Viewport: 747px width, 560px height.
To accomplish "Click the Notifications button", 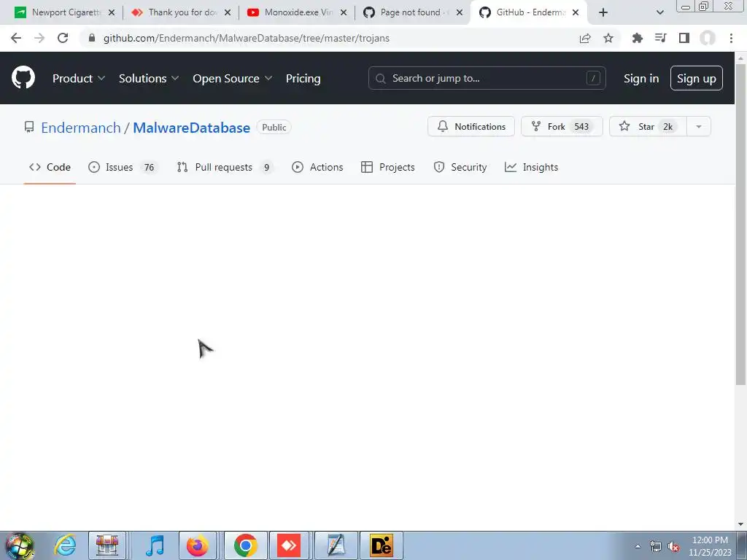I will point(471,126).
